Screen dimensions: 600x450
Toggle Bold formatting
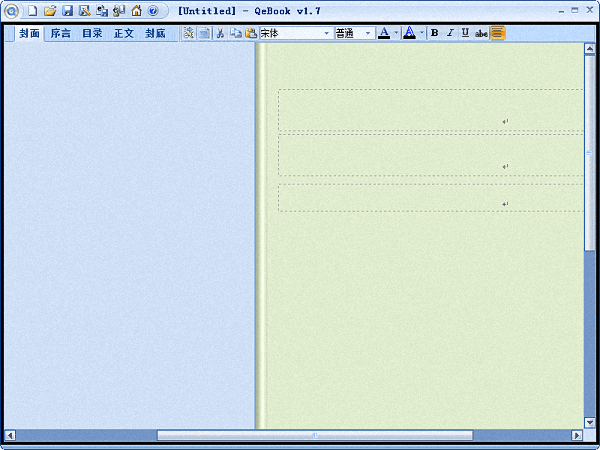(434, 33)
